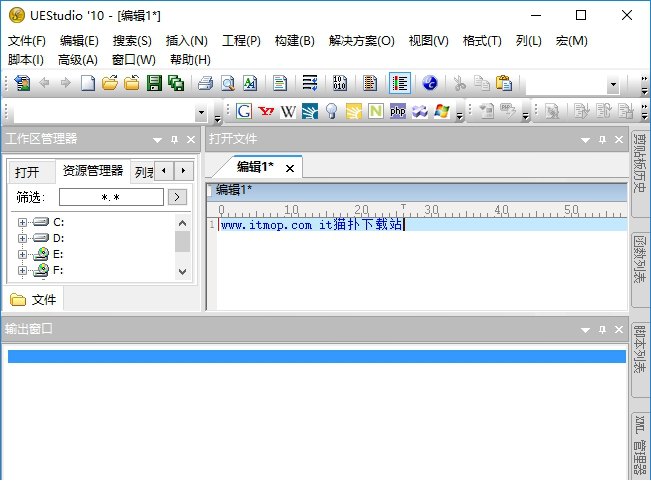
Task: Click the 文件 folder tab at bottom
Action: (x=33, y=299)
